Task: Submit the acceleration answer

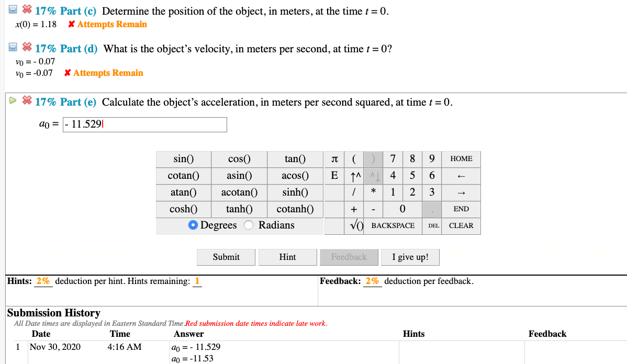Action: [x=226, y=257]
